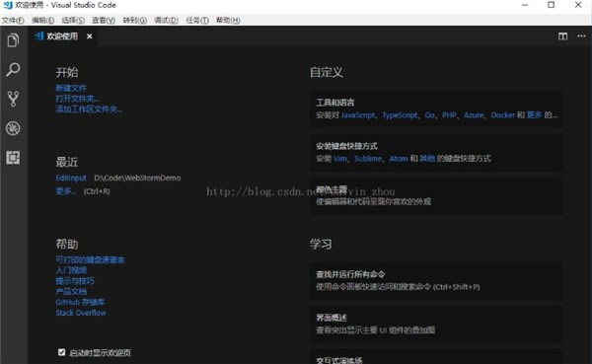
Task: Click the JavaScript language install link
Action: point(358,115)
